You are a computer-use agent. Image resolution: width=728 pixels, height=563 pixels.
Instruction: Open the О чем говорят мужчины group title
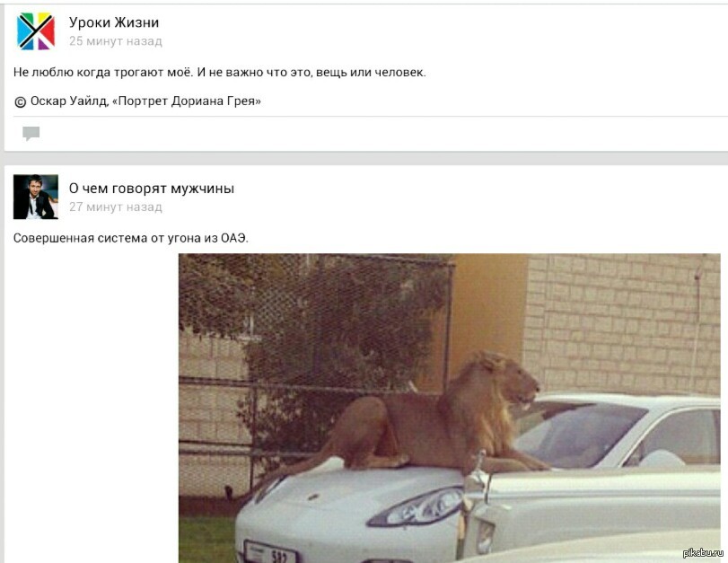152,189
